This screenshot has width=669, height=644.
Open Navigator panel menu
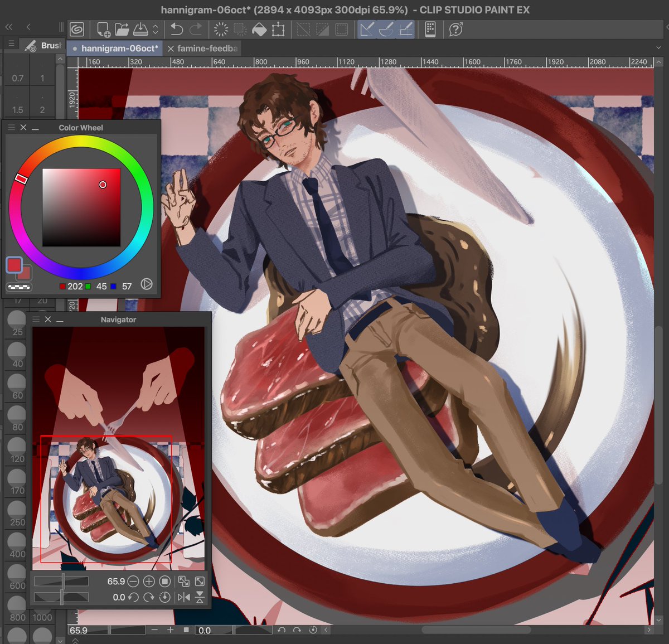point(36,319)
